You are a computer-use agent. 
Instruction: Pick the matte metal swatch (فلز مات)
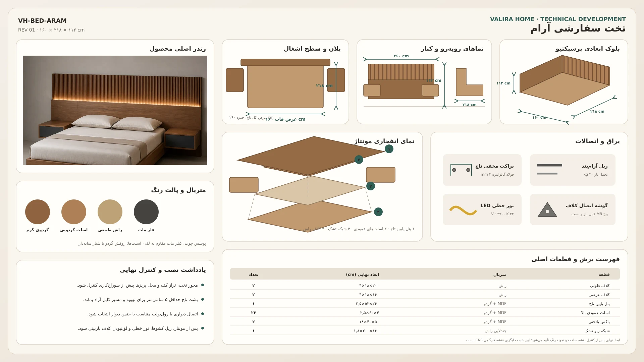146,212
